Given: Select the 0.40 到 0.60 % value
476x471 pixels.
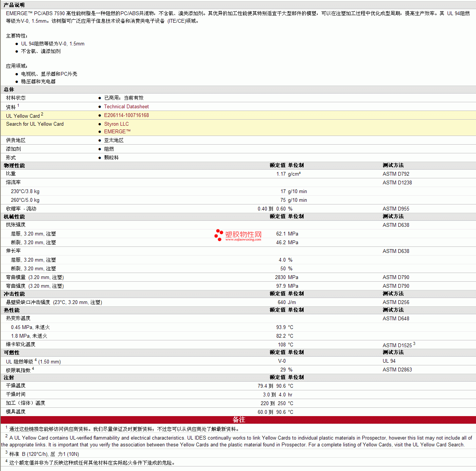Looking at the screenshot, I should pos(275,209).
